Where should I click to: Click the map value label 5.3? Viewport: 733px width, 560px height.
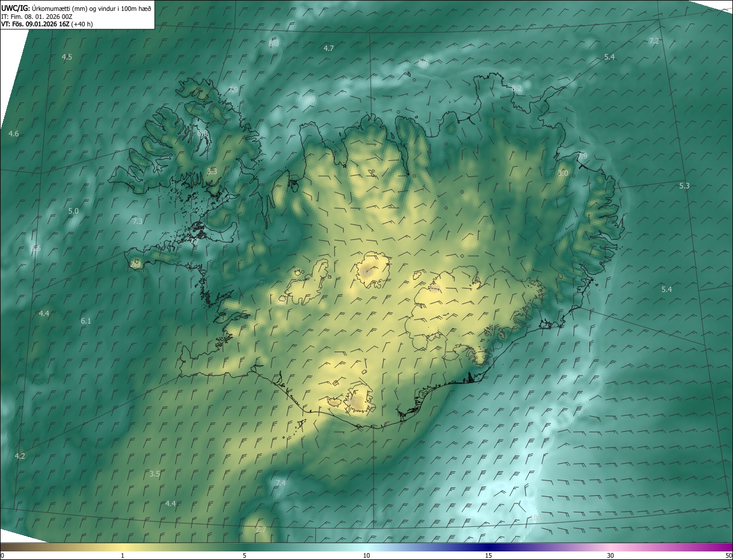click(684, 186)
